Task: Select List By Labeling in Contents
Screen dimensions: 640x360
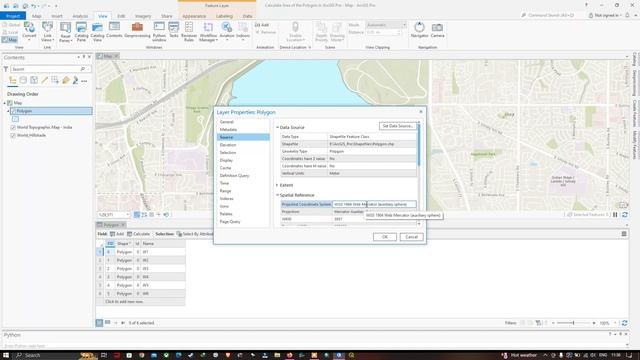Action: point(66,80)
